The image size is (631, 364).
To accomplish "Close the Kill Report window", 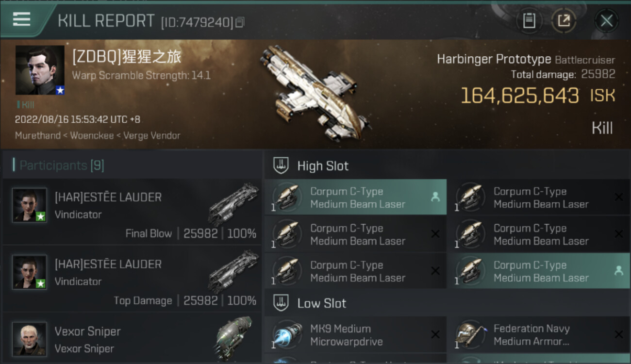I will [x=606, y=21].
